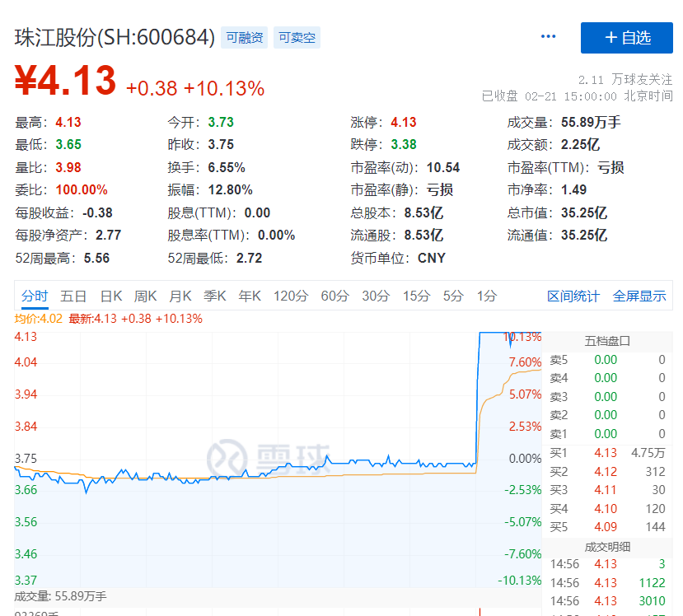
Task: Select the 分时 chart tab
Action: click(x=35, y=296)
